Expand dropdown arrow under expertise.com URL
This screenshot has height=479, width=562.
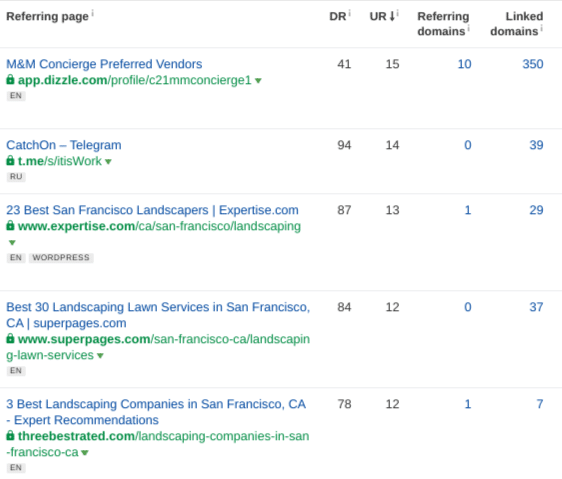[12, 243]
